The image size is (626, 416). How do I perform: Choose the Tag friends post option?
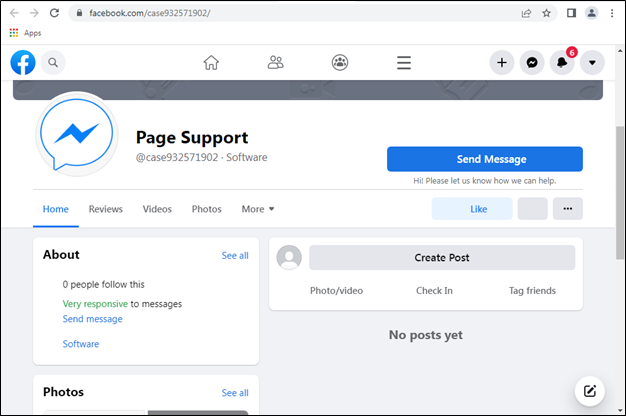coord(532,291)
